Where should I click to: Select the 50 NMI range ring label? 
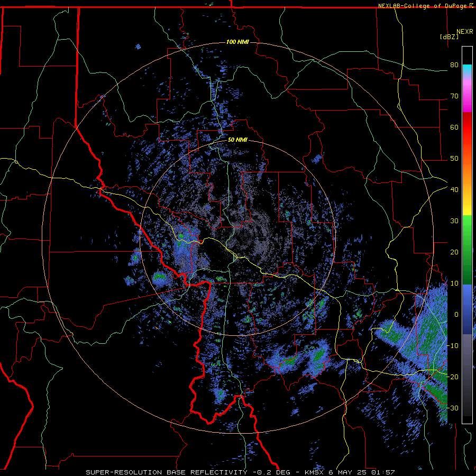237,140
